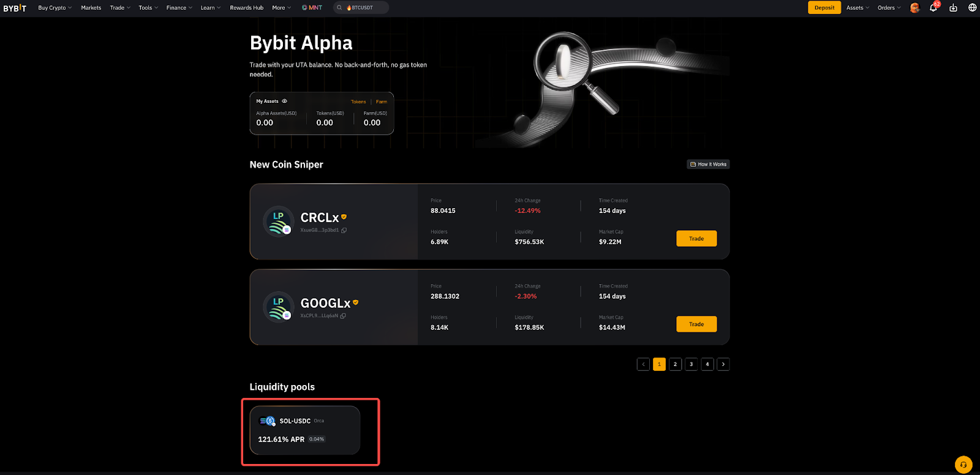The image size is (980, 475).
Task: Open the Markets menu item
Action: click(91, 8)
